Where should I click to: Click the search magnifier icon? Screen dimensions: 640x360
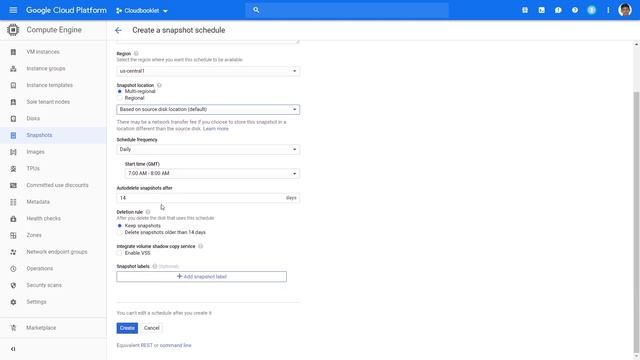pos(256,10)
